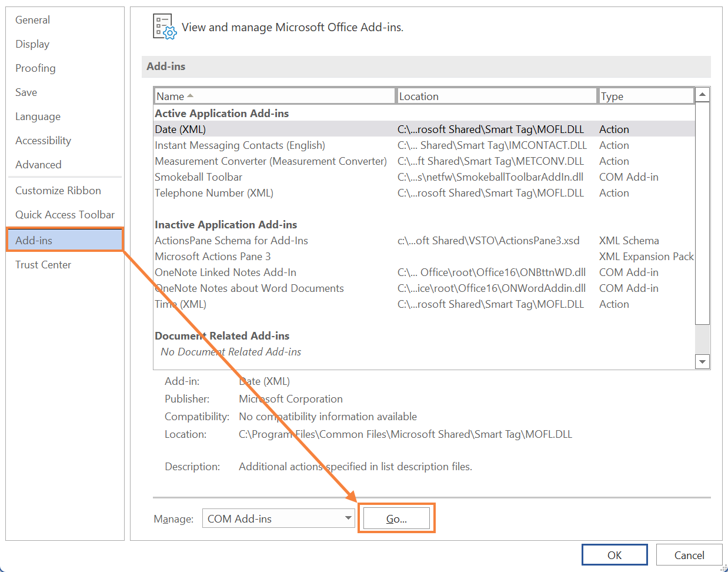
Task: Open the Manage COM Add-ins dropdown
Action: click(x=279, y=518)
